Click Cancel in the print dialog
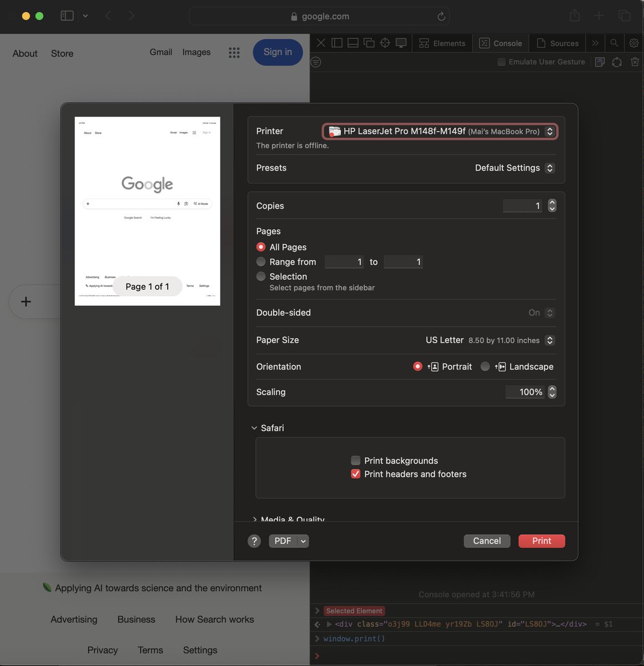 (487, 541)
